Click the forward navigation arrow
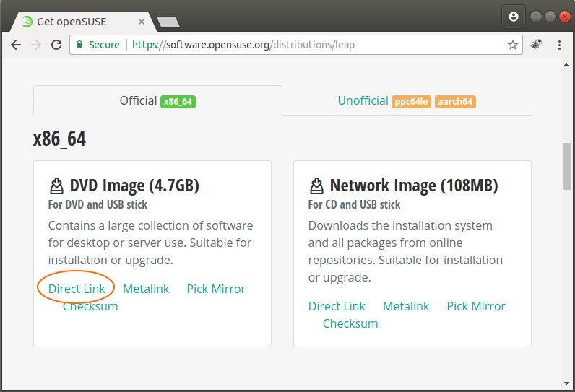 tap(36, 45)
